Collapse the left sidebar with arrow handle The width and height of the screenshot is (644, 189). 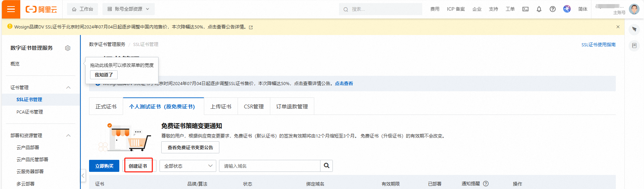[83, 176]
